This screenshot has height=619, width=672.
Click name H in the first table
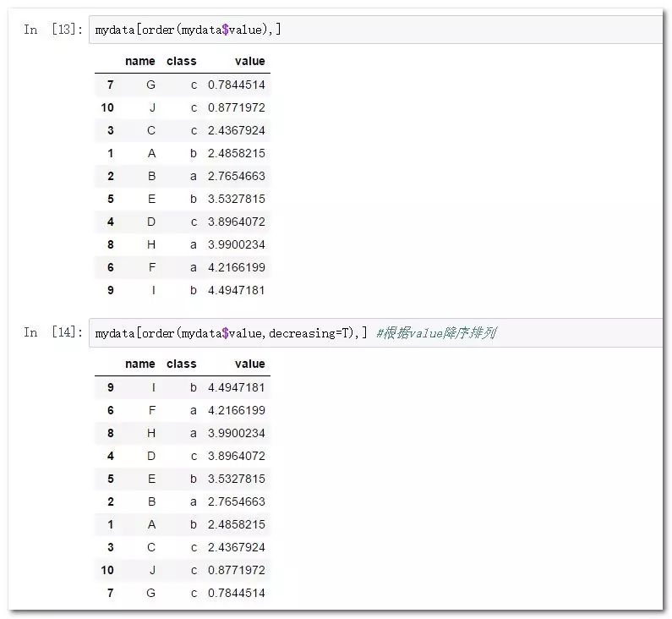click(151, 244)
